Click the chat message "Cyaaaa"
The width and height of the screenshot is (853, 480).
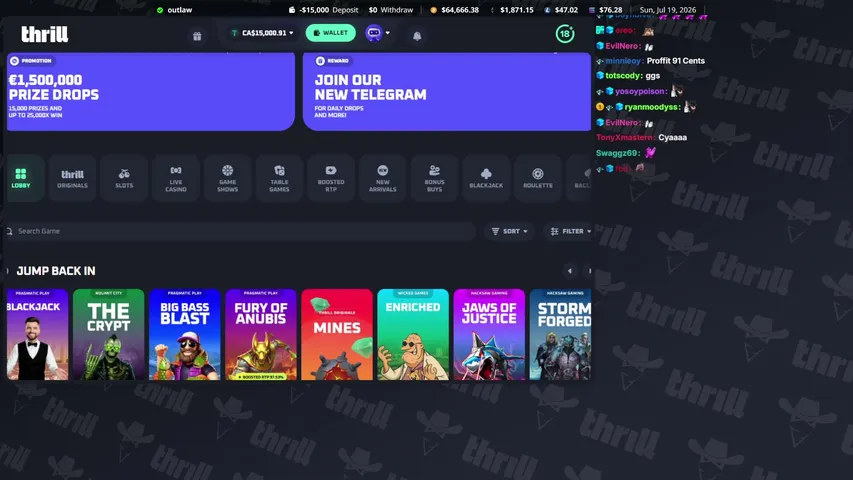[672, 138]
